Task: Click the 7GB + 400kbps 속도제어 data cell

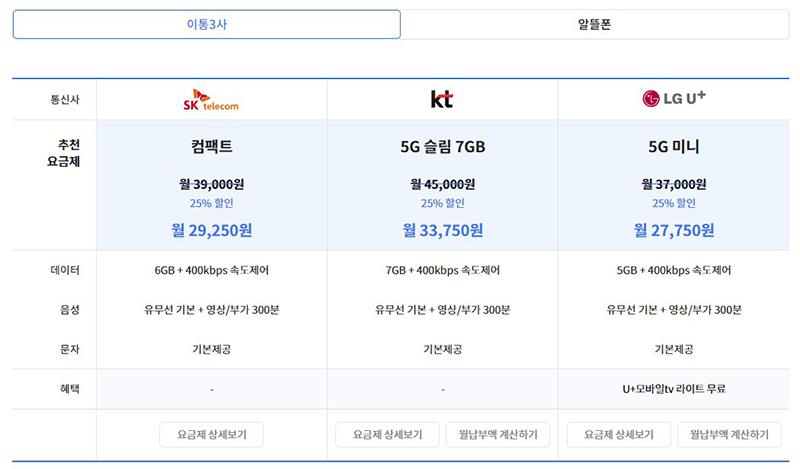Action: 442,270
